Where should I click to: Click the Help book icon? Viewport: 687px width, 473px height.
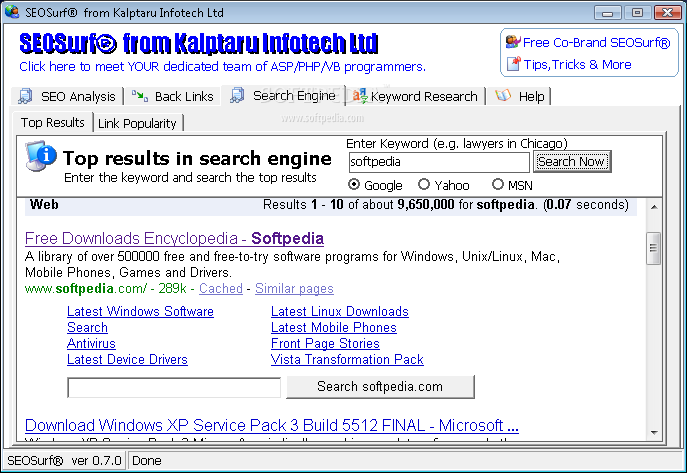pos(503,95)
